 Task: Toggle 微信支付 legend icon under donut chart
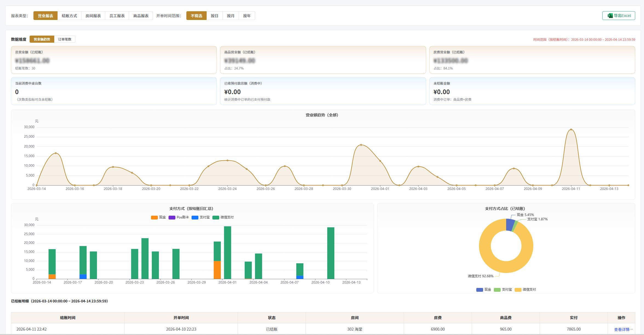click(518, 290)
